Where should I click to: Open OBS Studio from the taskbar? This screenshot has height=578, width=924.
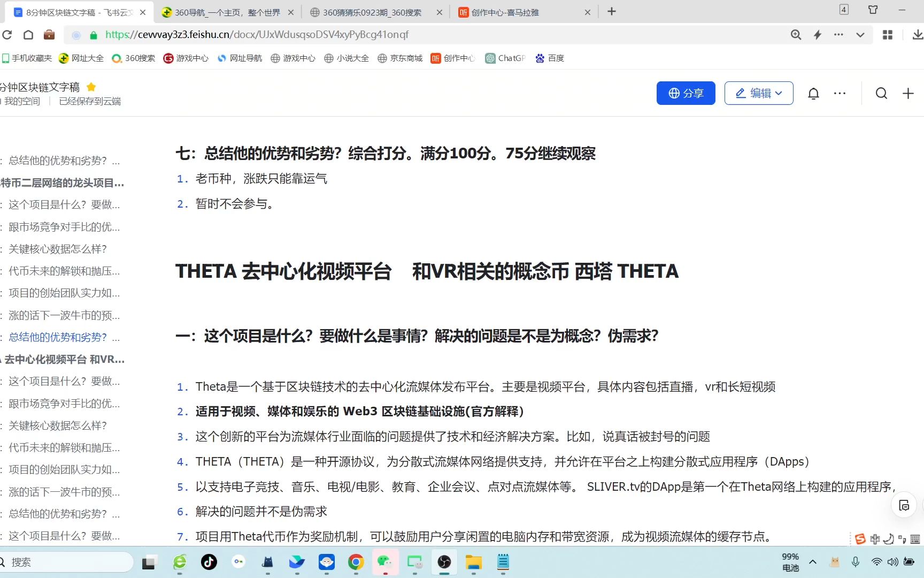pyautogui.click(x=444, y=562)
